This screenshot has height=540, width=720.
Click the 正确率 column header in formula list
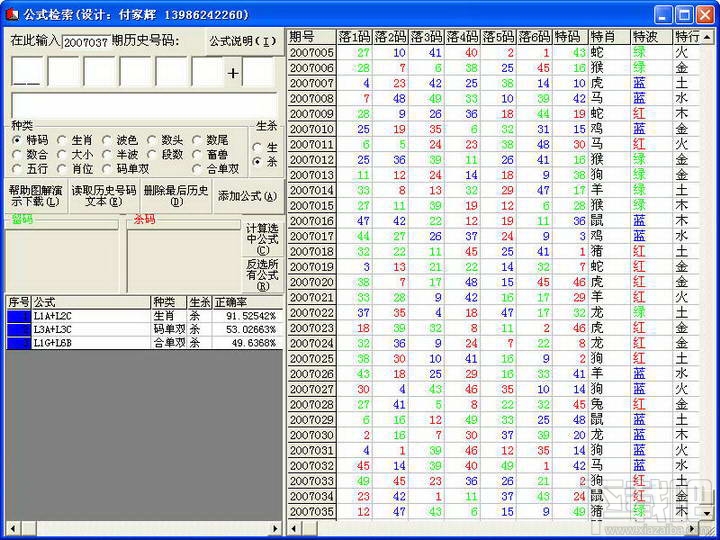[x=248, y=302]
